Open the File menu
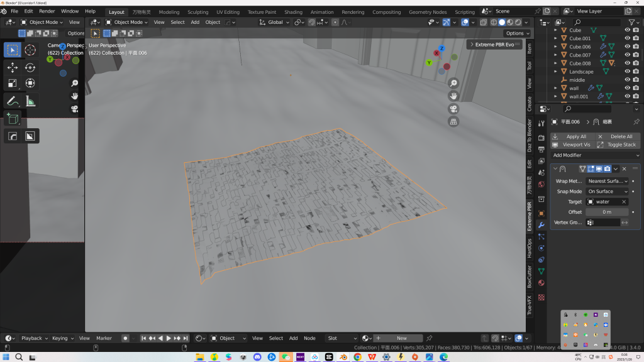The width and height of the screenshot is (644, 362). tap(14, 11)
